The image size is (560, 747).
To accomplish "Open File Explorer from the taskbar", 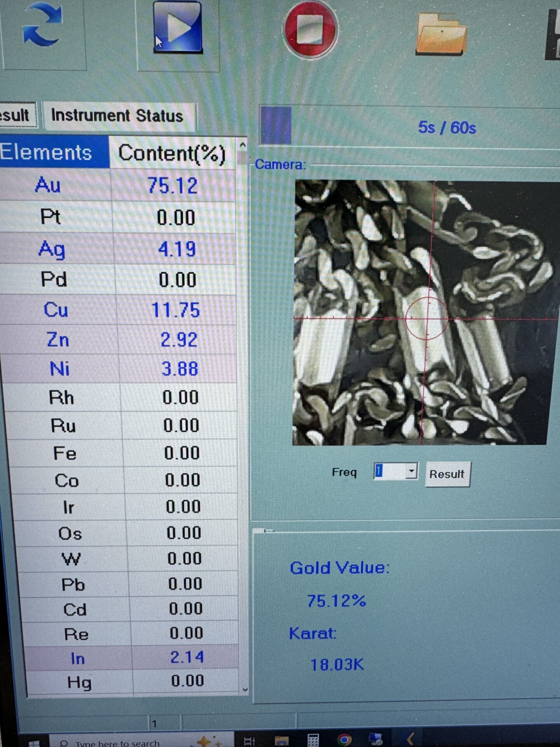I will coord(282,741).
